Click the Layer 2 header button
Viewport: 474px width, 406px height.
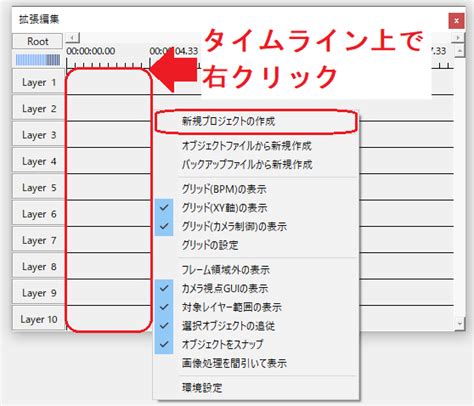click(39, 109)
